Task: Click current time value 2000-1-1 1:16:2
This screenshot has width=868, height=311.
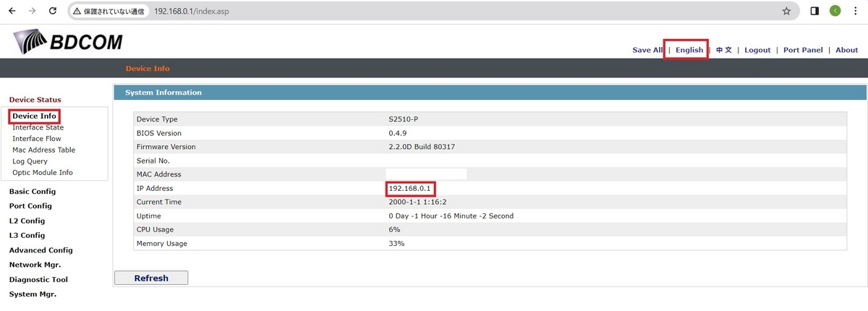Action: pyautogui.click(x=417, y=202)
